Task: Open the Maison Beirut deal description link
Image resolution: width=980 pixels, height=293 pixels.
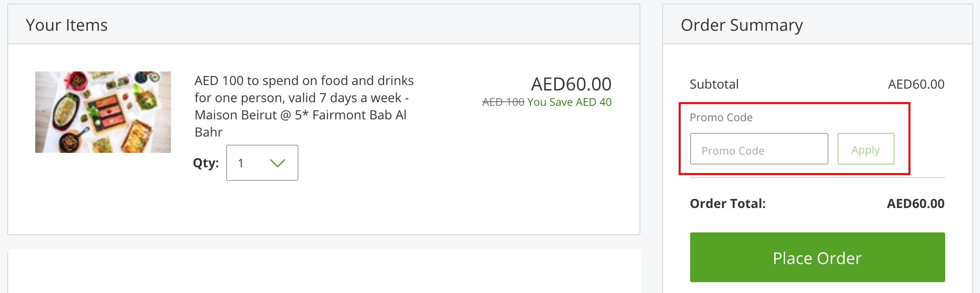Action: point(304,106)
